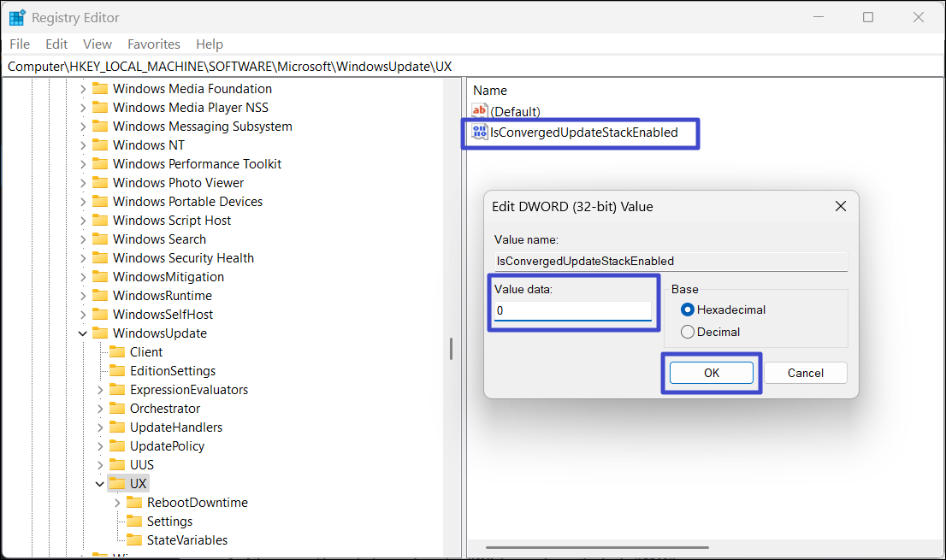Image resolution: width=946 pixels, height=560 pixels.
Task: Click the StateVariables folder icon
Action: (x=134, y=540)
